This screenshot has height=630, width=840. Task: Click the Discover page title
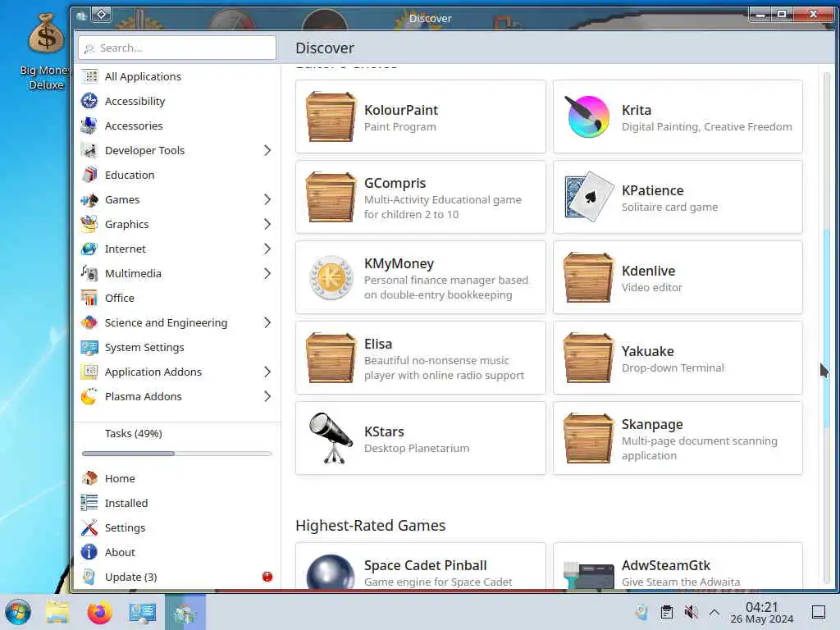tap(325, 48)
